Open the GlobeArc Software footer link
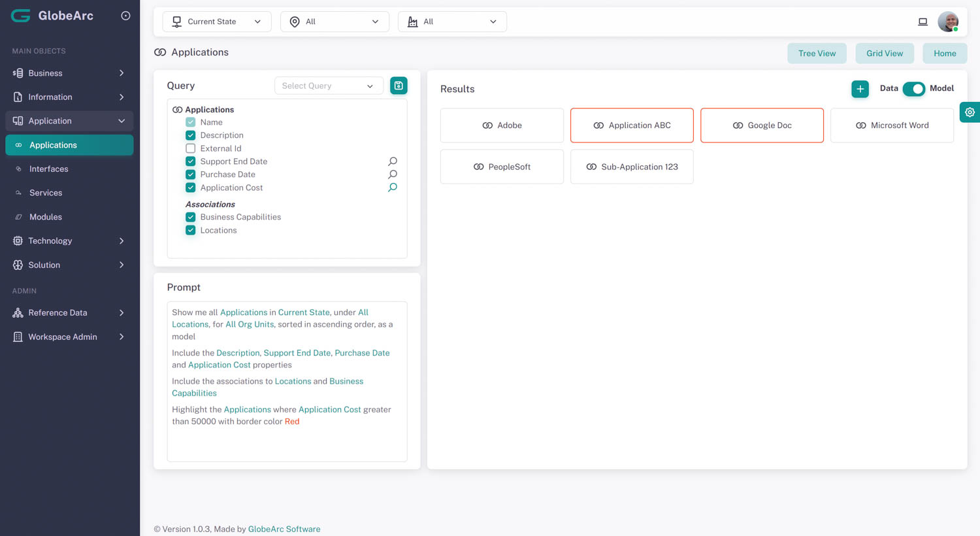 coord(284,529)
